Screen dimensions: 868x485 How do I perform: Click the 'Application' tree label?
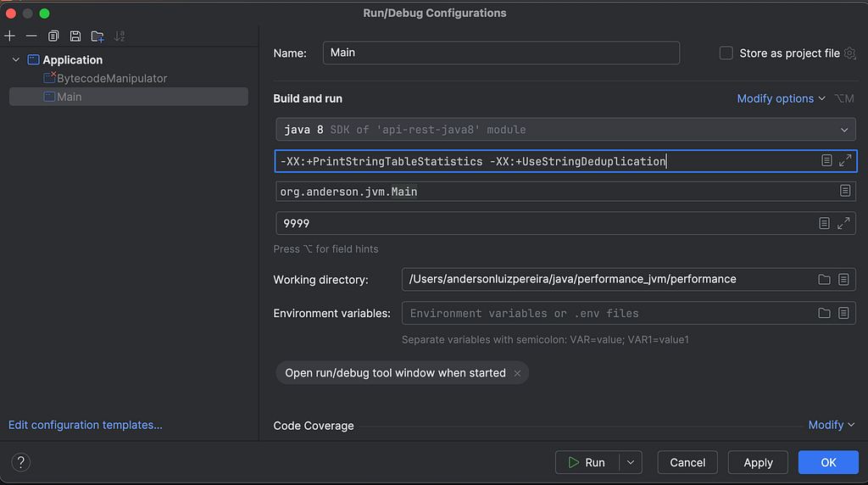(x=73, y=60)
